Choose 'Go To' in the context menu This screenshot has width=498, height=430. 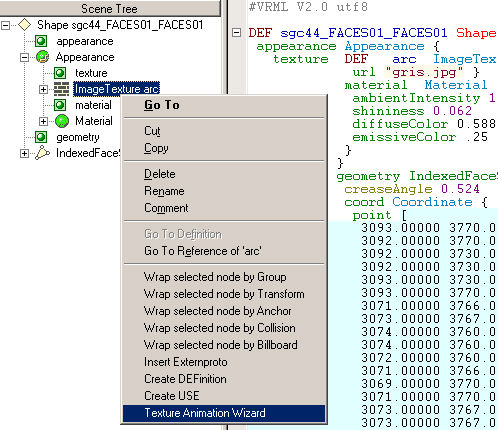[x=224, y=105]
